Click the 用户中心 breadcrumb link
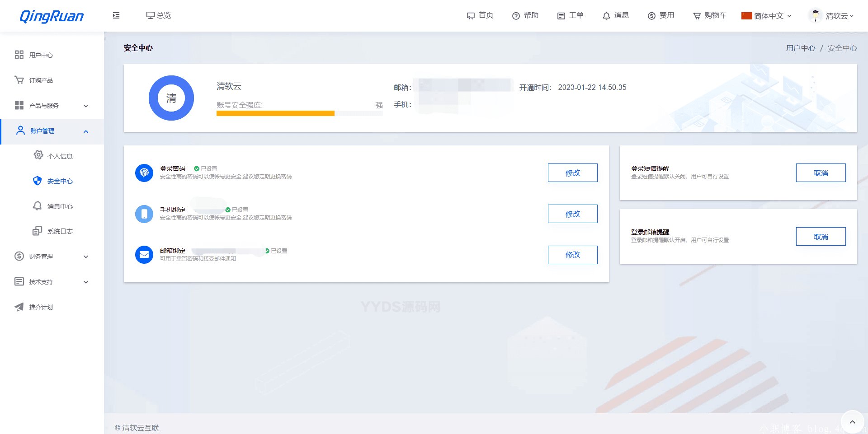868x434 pixels. click(801, 48)
